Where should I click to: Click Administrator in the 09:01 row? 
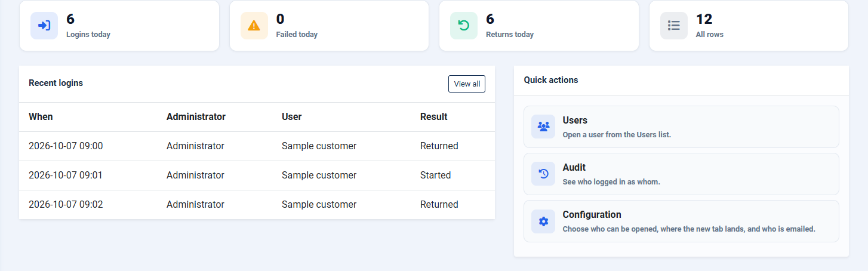tap(195, 175)
